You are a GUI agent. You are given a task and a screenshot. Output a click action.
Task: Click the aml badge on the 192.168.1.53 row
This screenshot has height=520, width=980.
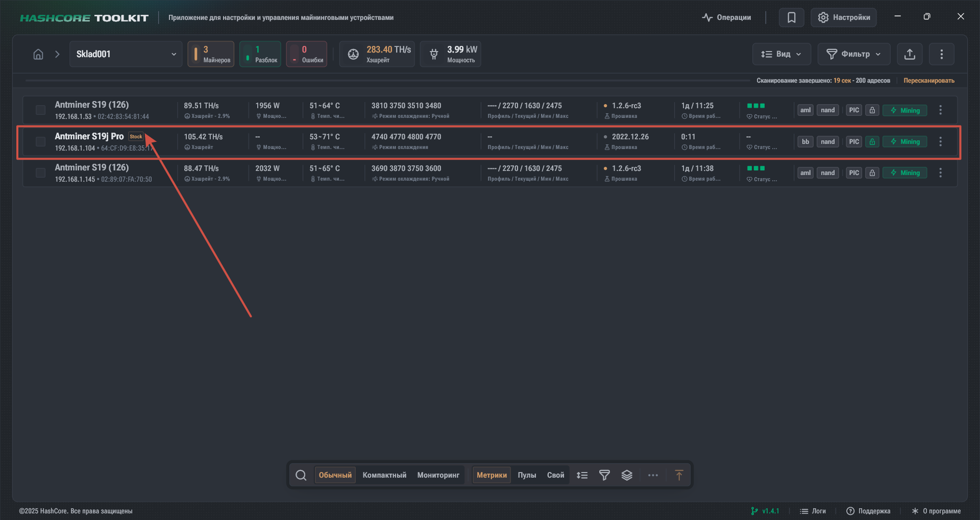tap(805, 110)
